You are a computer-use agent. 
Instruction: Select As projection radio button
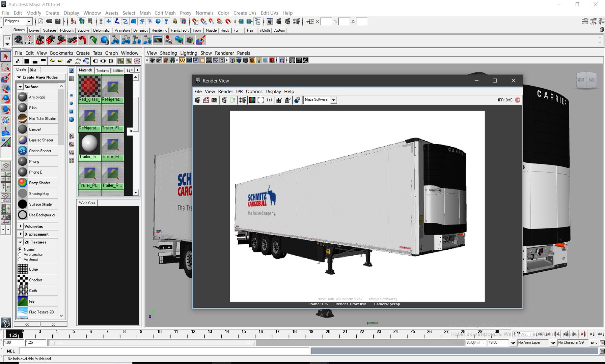(x=20, y=254)
